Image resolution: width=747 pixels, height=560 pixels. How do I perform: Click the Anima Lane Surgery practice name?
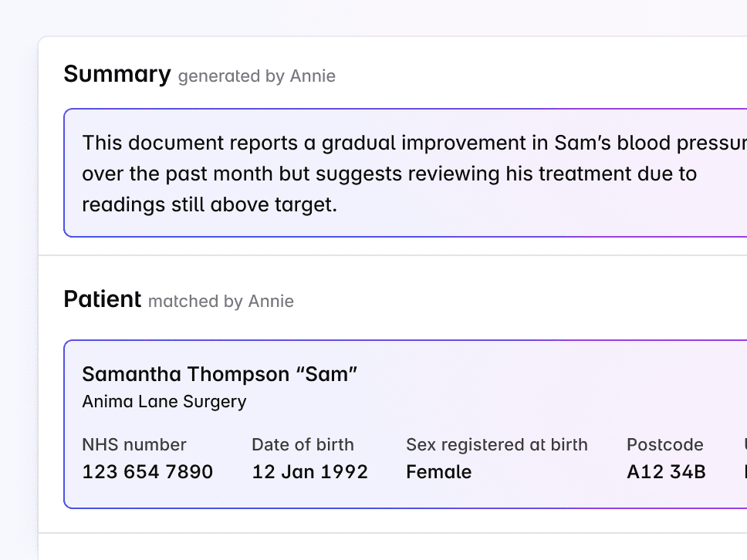point(164,401)
